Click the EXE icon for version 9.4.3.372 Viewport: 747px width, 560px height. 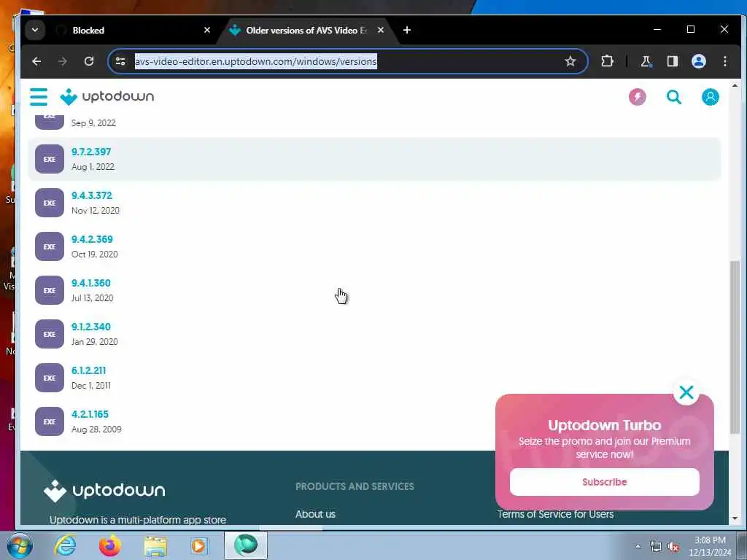[50, 203]
